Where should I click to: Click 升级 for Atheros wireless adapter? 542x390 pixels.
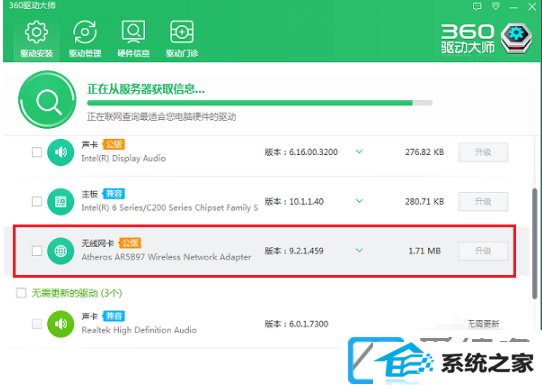[483, 251]
